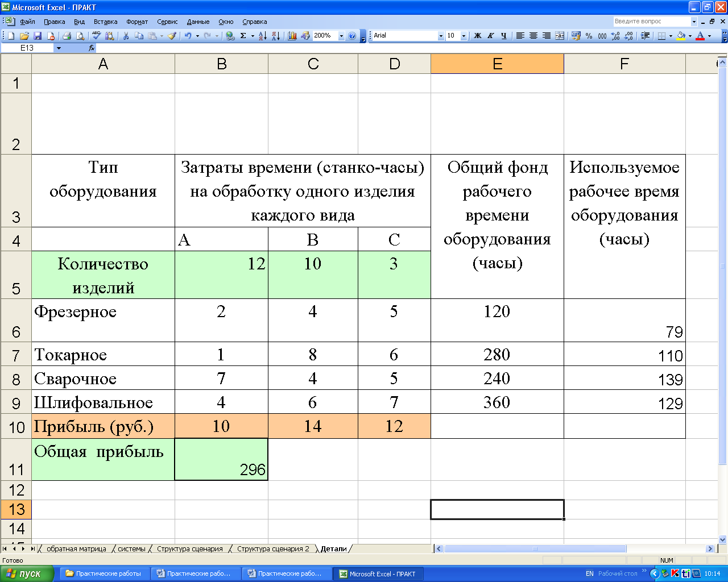Click the Open file folder icon
The image size is (728, 582).
coord(24,36)
